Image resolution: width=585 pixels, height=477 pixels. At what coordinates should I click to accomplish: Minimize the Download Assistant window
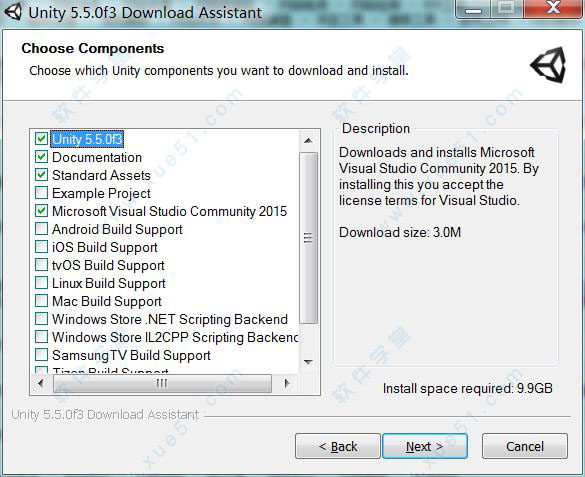473,9
